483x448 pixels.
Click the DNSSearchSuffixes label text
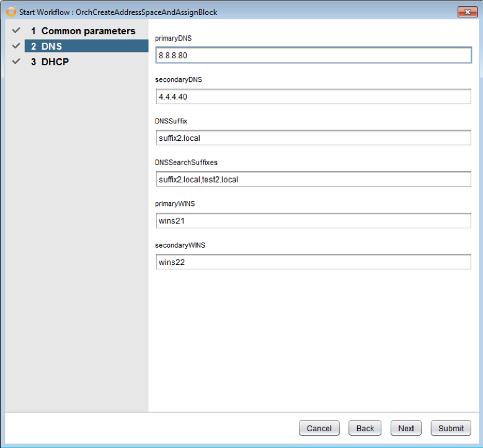coord(186,163)
